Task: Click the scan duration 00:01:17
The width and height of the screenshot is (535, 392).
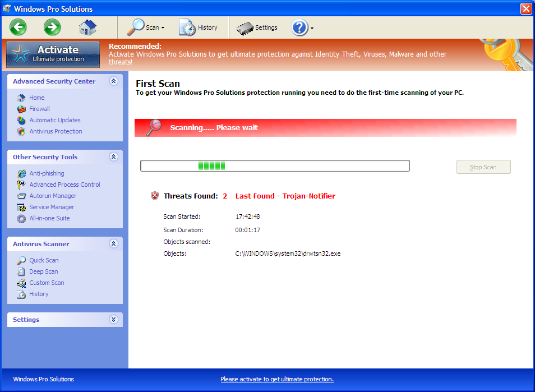Action: tap(248, 230)
